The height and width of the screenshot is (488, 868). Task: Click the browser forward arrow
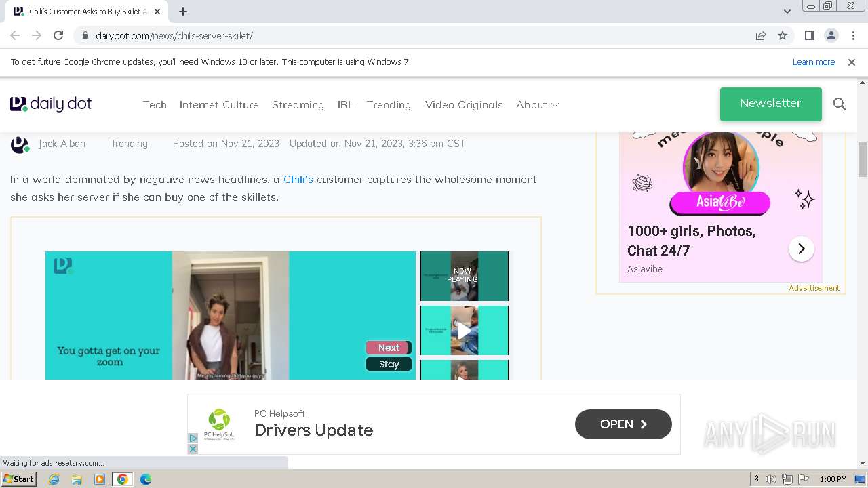click(x=37, y=35)
